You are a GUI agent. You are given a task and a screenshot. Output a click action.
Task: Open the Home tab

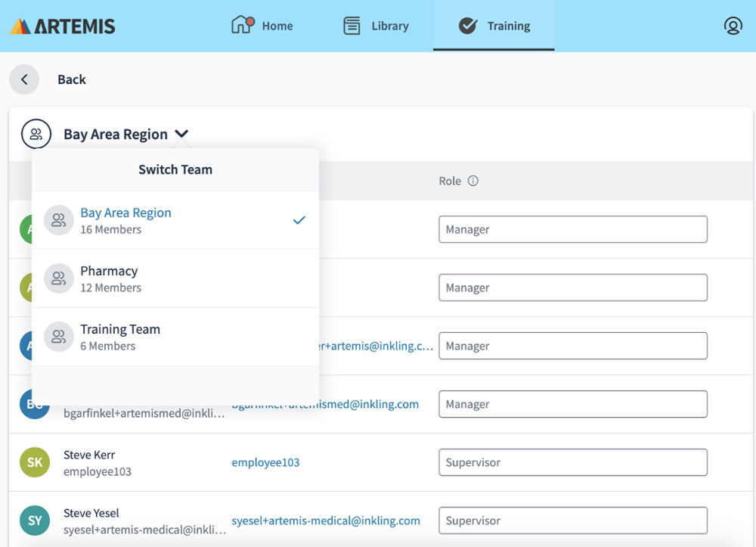(x=262, y=26)
